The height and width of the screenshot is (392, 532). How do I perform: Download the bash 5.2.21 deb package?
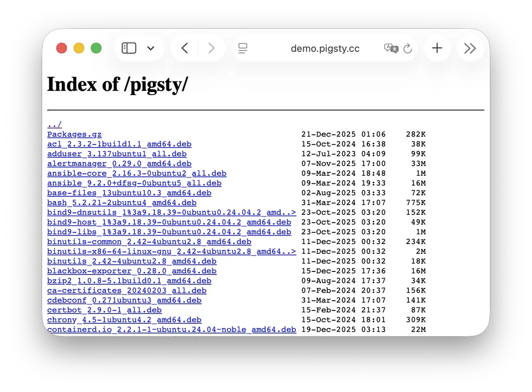[121, 202]
